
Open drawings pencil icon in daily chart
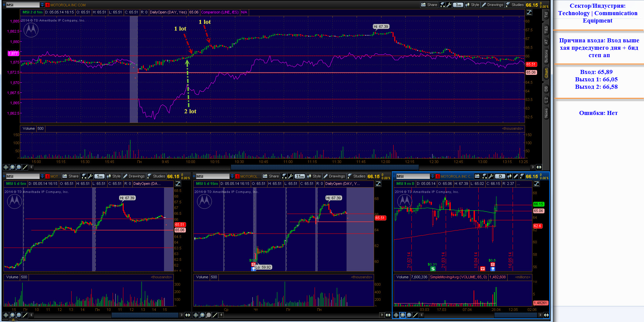(516, 176)
